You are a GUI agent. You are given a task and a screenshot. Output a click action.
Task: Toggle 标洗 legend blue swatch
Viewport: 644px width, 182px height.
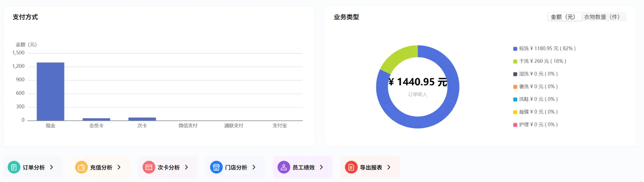515,49
